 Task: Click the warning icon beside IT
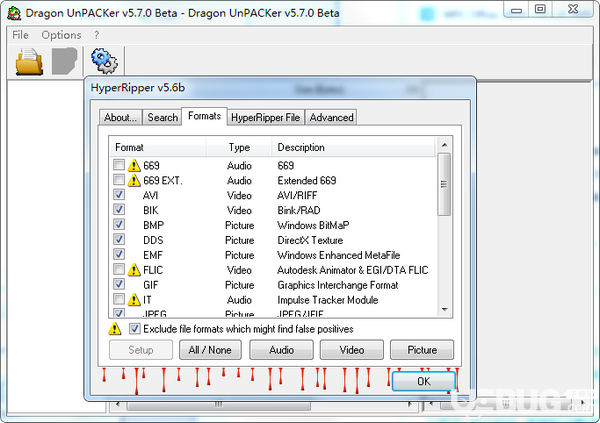(134, 300)
